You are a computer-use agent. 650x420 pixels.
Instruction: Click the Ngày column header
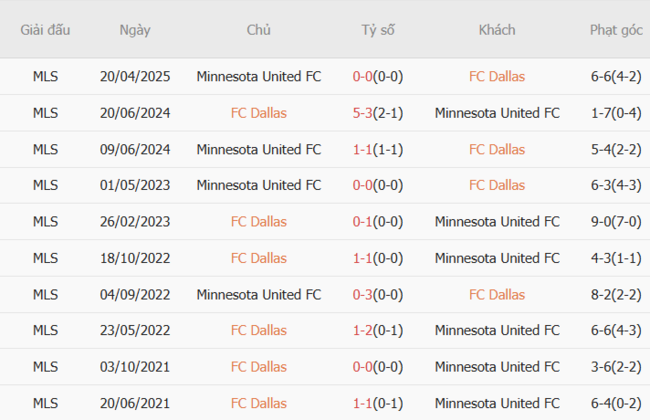135,30
